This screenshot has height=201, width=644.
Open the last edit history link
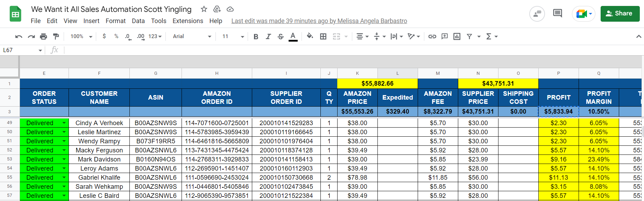tap(319, 21)
